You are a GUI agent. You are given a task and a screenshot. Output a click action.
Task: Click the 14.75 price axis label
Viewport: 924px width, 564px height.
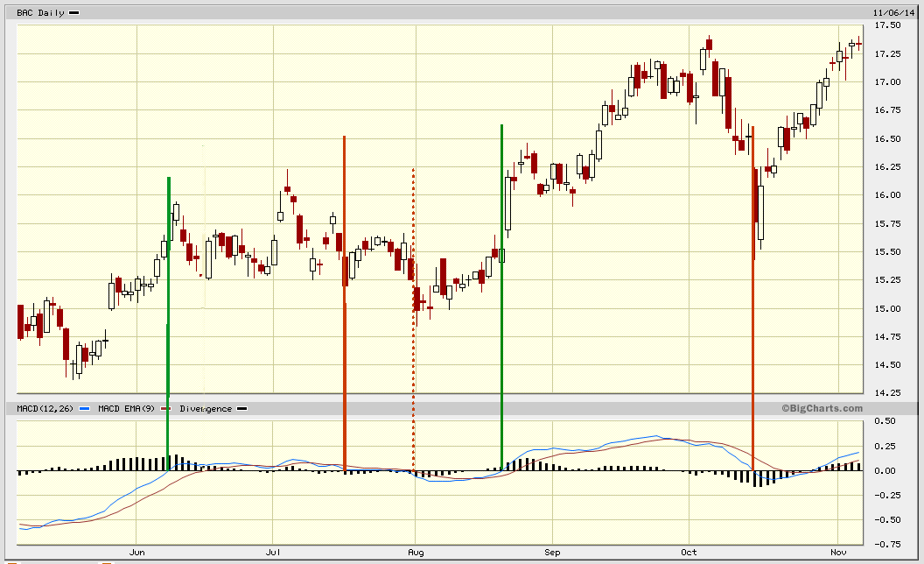[887, 337]
